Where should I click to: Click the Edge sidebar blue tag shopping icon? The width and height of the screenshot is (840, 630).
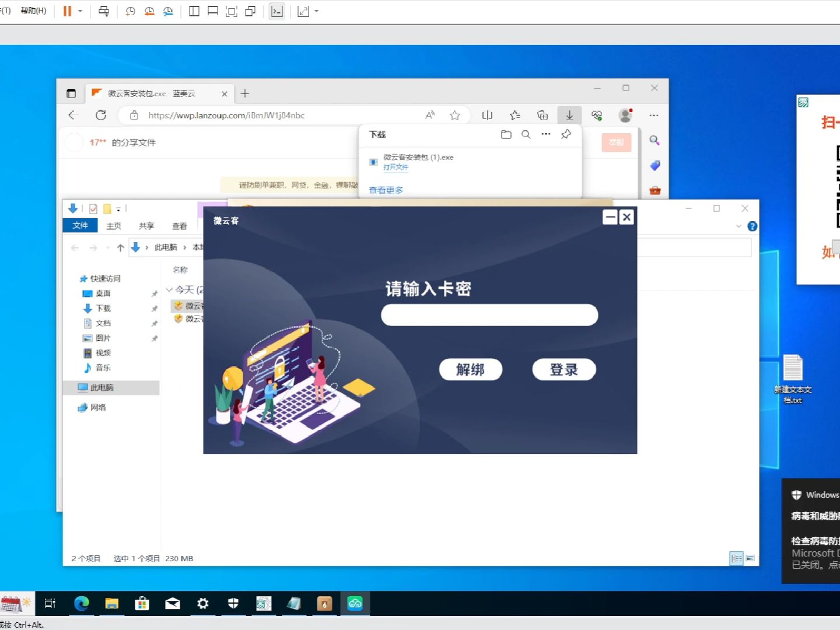[x=654, y=166]
